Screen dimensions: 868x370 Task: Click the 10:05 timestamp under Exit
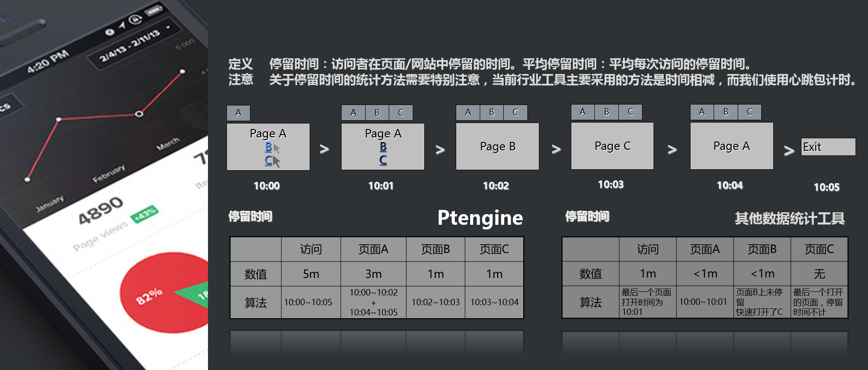pyautogui.click(x=827, y=187)
